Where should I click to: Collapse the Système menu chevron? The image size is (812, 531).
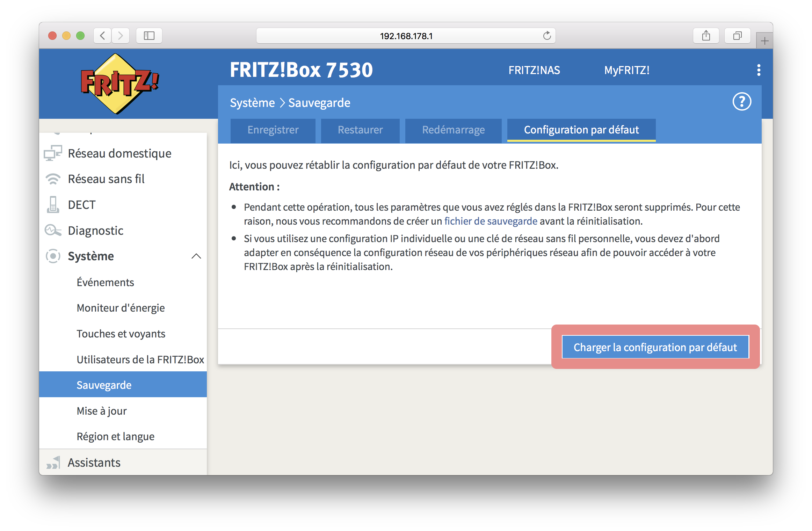(x=196, y=256)
